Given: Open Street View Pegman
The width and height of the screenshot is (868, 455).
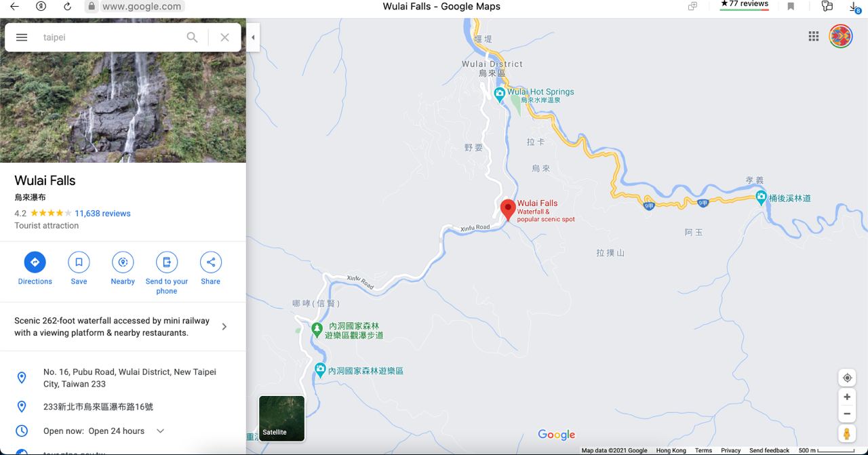Looking at the screenshot, I should point(847,433).
